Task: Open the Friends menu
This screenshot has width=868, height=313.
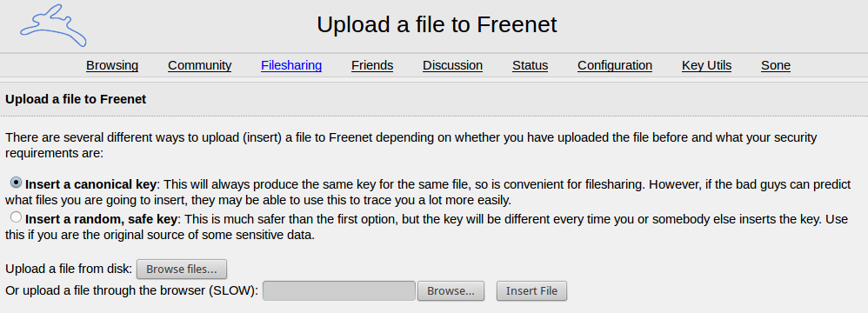Action: pos(372,65)
